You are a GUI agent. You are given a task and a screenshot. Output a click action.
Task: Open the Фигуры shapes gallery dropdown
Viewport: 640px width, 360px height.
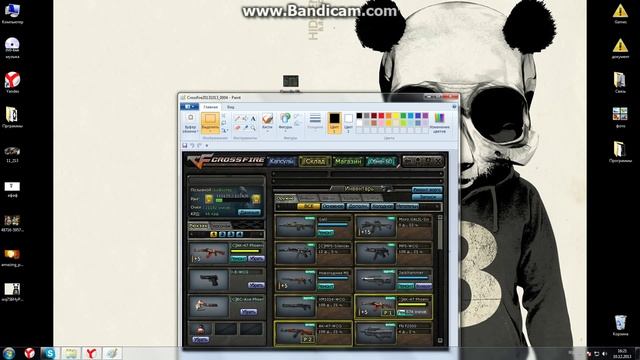tap(285, 128)
